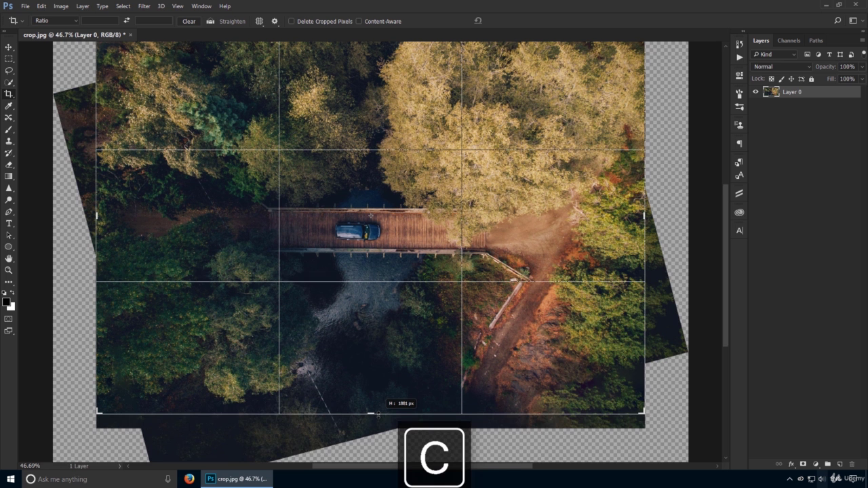Select the Gradient tool
Image resolution: width=868 pixels, height=488 pixels.
pyautogui.click(x=9, y=176)
